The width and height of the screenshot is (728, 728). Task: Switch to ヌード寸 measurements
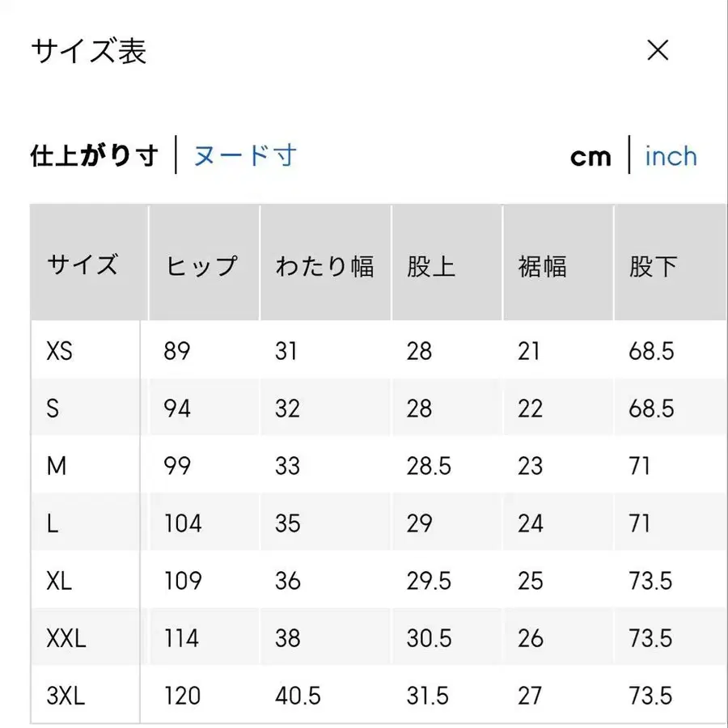pos(244,155)
